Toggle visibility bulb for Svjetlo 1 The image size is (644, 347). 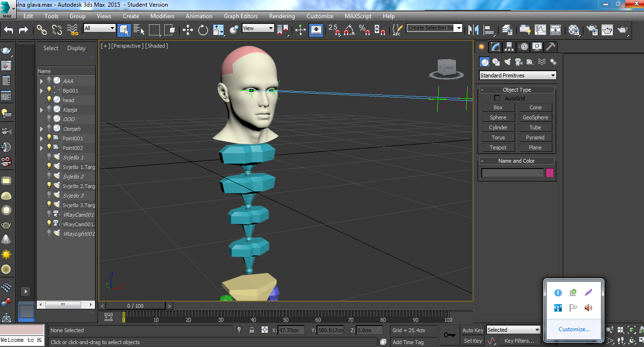(x=49, y=157)
